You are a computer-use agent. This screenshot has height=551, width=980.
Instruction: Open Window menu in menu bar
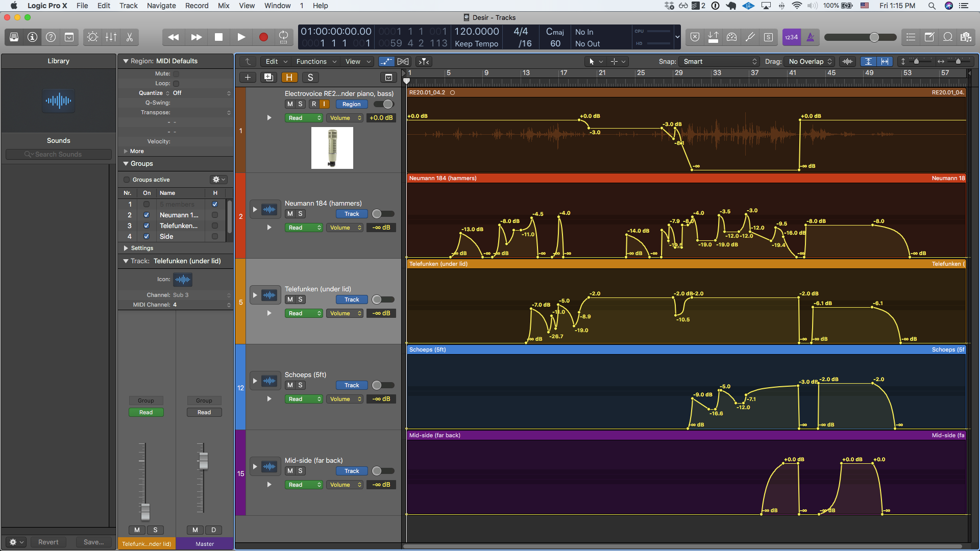(x=278, y=6)
